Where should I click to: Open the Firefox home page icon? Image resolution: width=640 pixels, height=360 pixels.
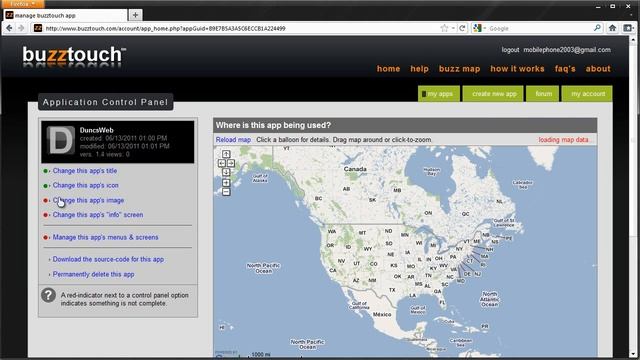coord(612,28)
